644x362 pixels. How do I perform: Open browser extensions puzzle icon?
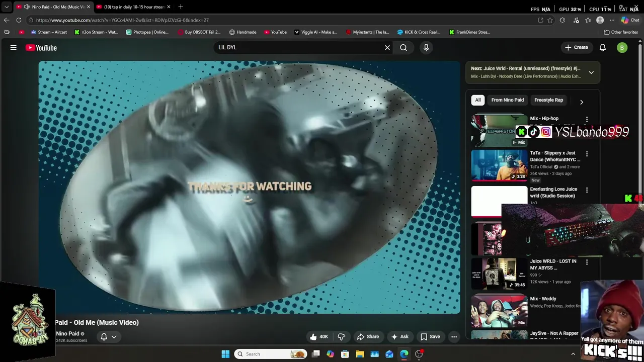[562, 20]
